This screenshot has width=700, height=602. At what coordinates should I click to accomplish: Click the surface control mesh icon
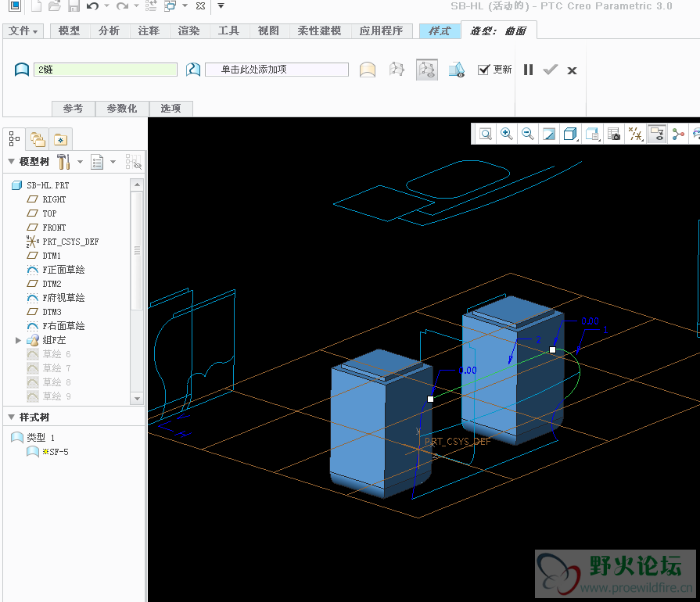(x=397, y=70)
